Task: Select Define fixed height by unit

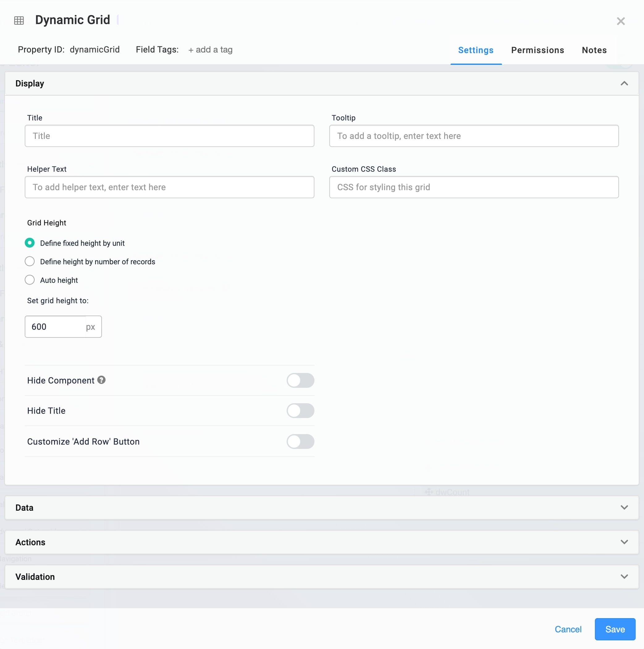Action: (30, 243)
